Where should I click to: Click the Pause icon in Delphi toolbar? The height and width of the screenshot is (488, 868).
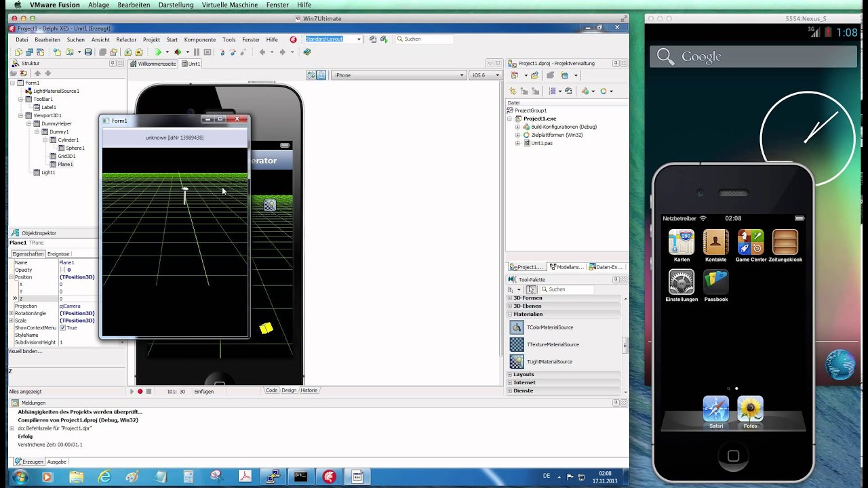[197, 52]
